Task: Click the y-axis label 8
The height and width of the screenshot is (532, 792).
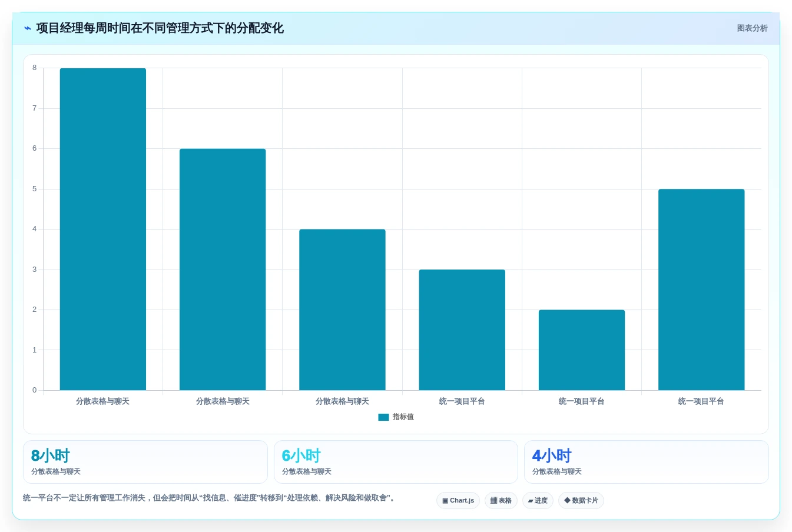Action: 35,68
